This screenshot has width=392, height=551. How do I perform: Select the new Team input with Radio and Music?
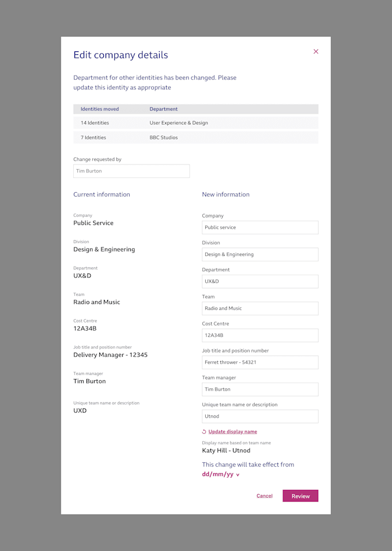click(x=260, y=309)
